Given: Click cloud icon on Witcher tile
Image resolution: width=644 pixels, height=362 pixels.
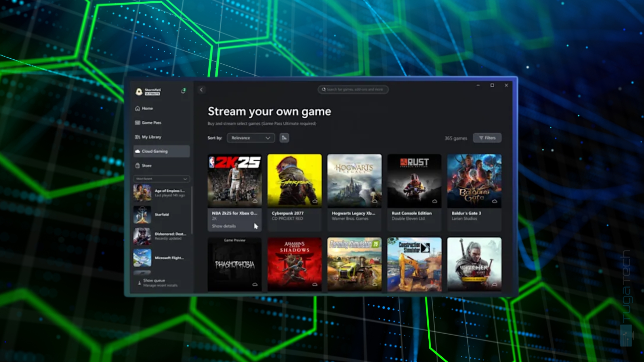Looking at the screenshot, I should pyautogui.click(x=494, y=285).
